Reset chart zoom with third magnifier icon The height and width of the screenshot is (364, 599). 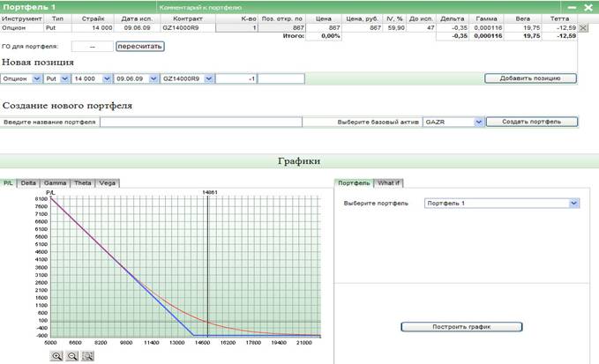(88, 356)
